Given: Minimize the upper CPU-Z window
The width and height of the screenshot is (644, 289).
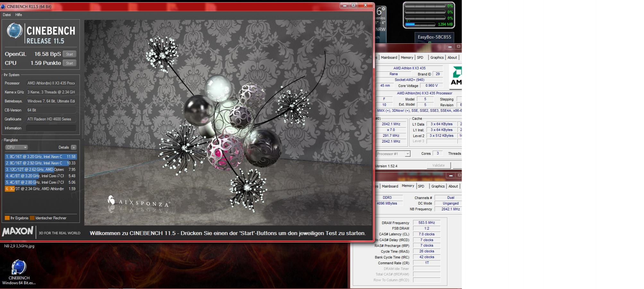Looking at the screenshot, I should pos(450,47).
